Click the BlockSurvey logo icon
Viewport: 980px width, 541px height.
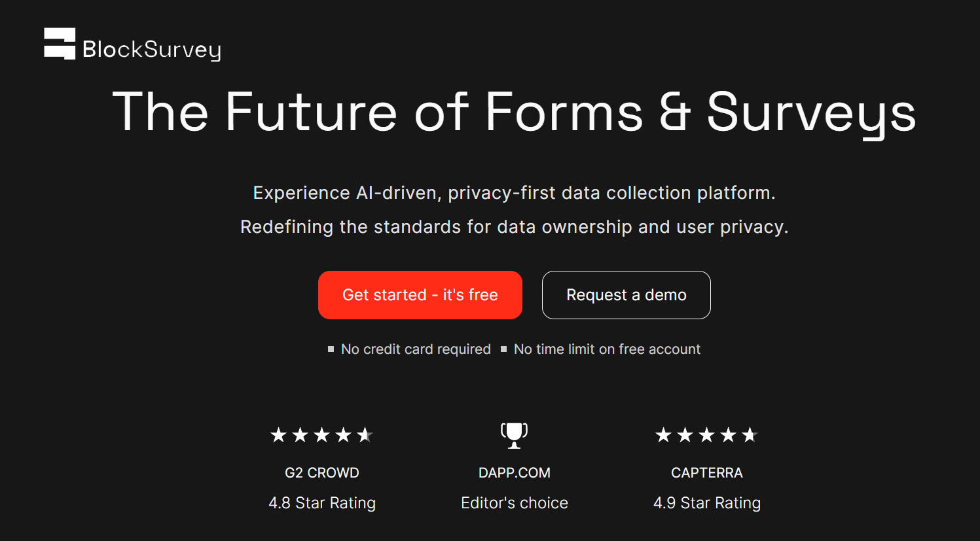60,44
